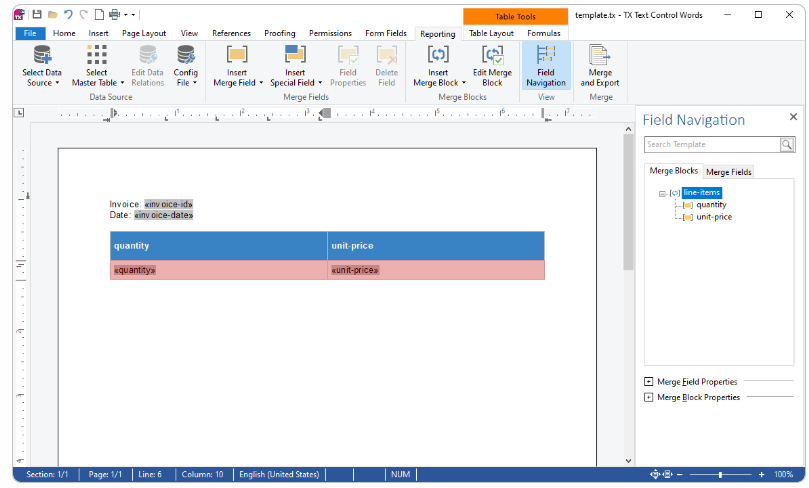Zoom out with the minus button
The width and height of the screenshot is (809, 488).
tap(679, 474)
